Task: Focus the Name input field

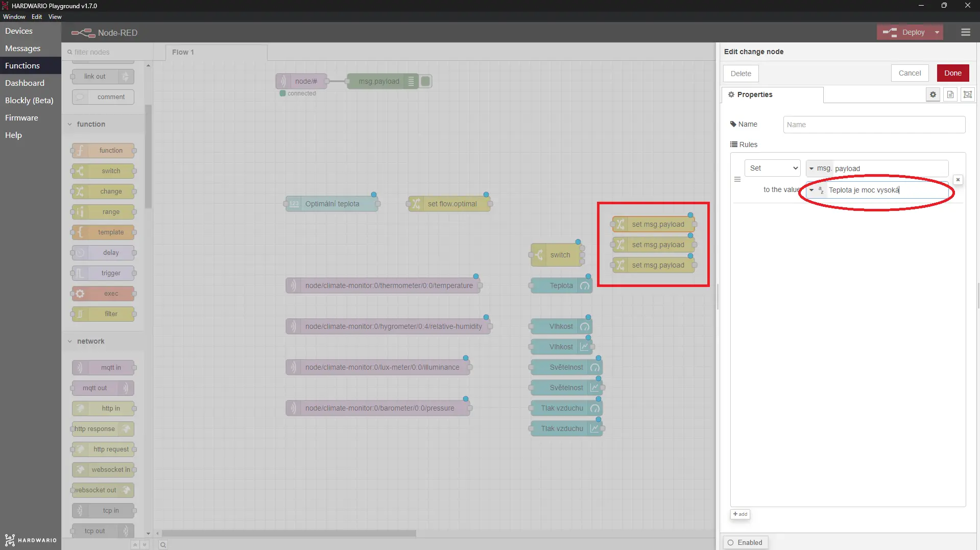Action: point(874,125)
